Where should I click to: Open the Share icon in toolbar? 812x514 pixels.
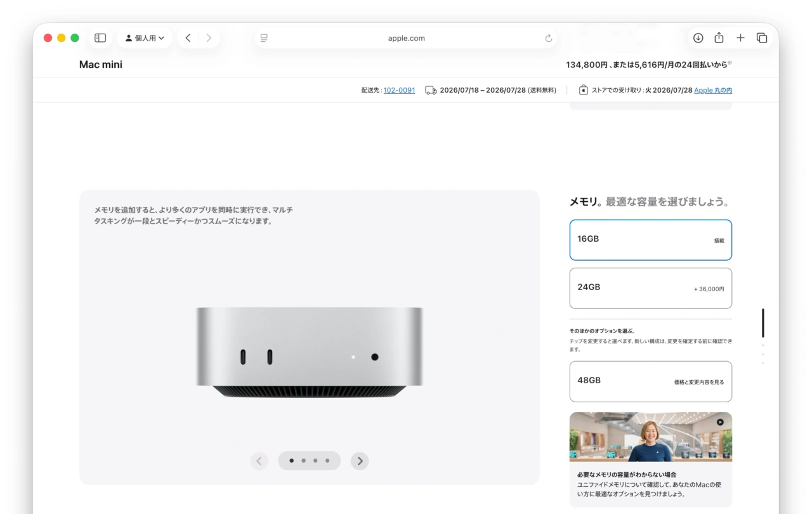click(719, 38)
